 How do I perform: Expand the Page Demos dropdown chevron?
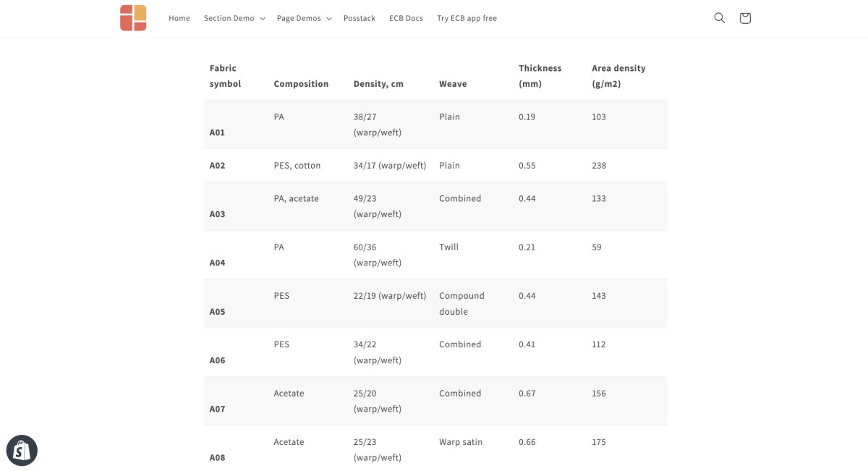(x=329, y=18)
